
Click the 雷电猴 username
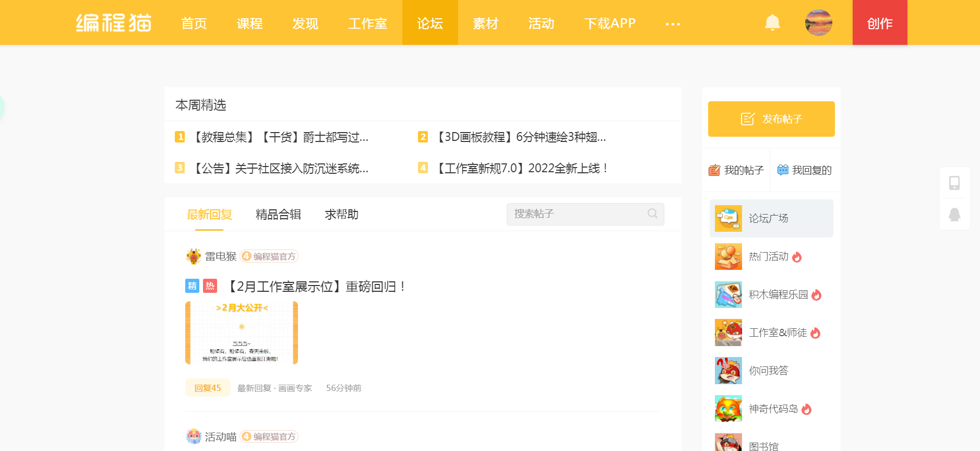coord(221,256)
